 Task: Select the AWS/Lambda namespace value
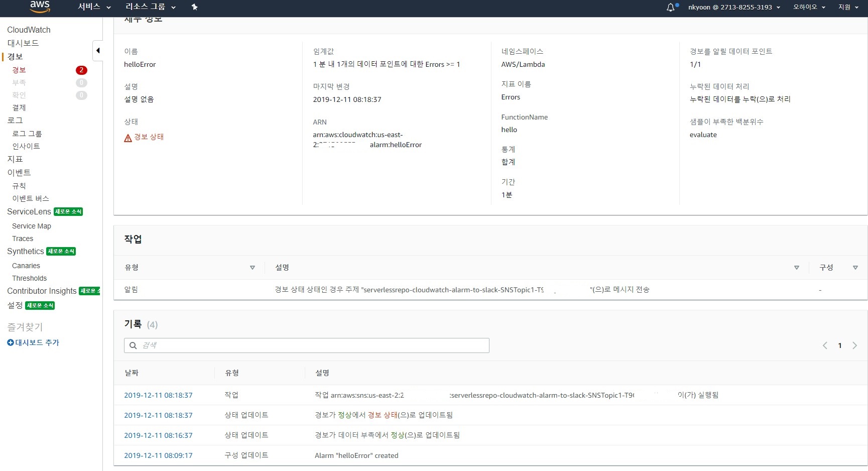(523, 64)
